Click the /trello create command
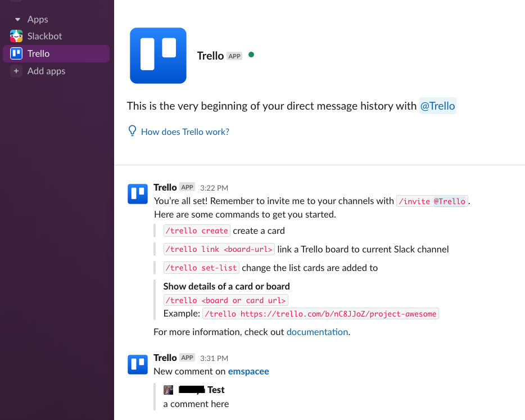Screen dimensions: 525x420 tap(197, 231)
